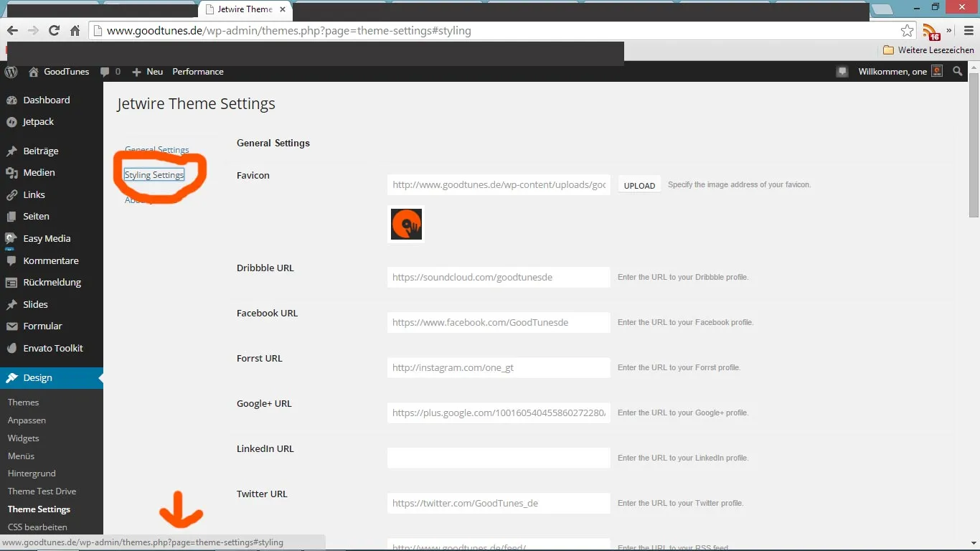Select Styling Settings tab
This screenshot has height=551, width=980.
[x=154, y=175]
